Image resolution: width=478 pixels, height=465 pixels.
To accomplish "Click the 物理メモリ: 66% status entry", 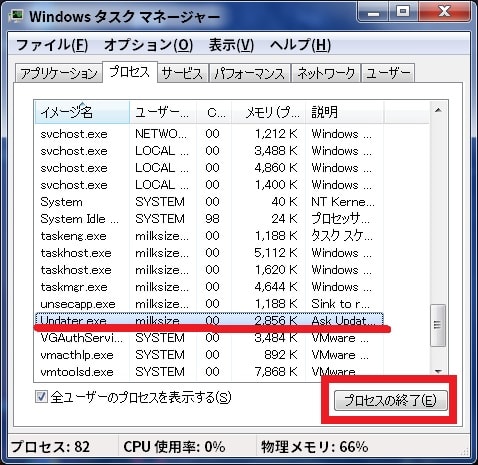I will coord(315,447).
